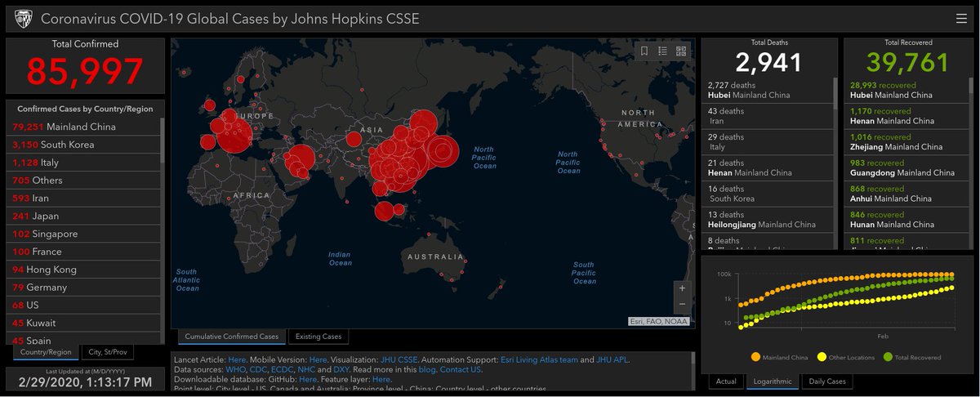Click the Esri, FAO, NOAA attribution
980x397 pixels.
(x=659, y=322)
